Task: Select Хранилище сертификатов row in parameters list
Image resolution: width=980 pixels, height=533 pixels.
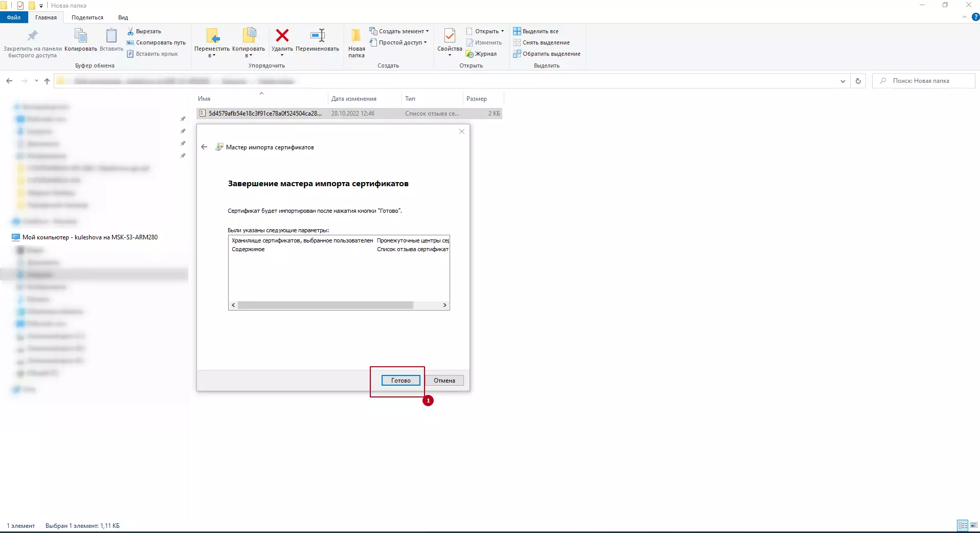Action: 340,240
